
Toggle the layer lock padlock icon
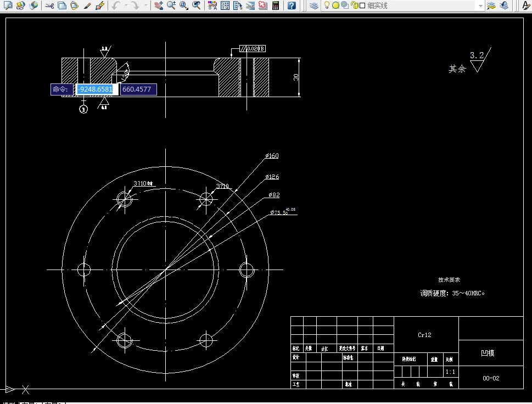pos(355,5)
